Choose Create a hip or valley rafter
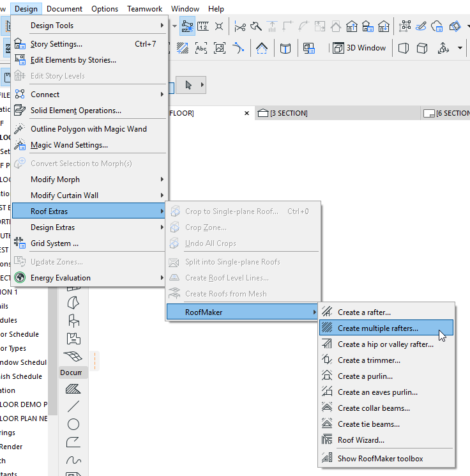 [x=386, y=344]
